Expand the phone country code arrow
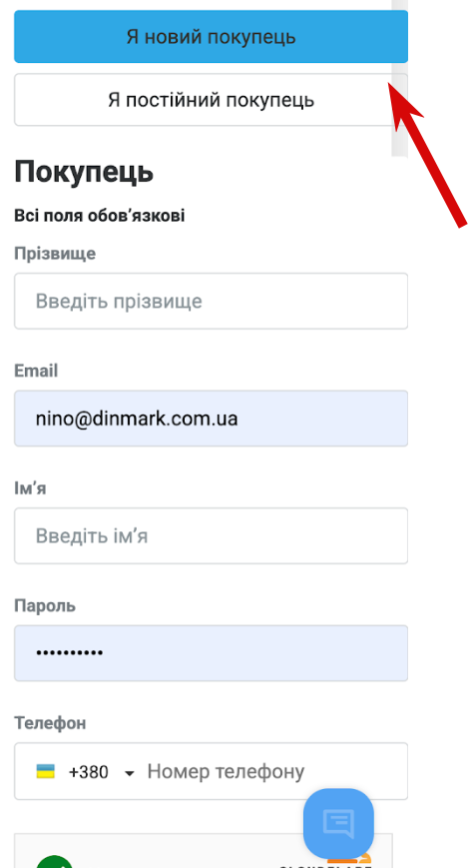This screenshot has width=468, height=868. pos(130,773)
